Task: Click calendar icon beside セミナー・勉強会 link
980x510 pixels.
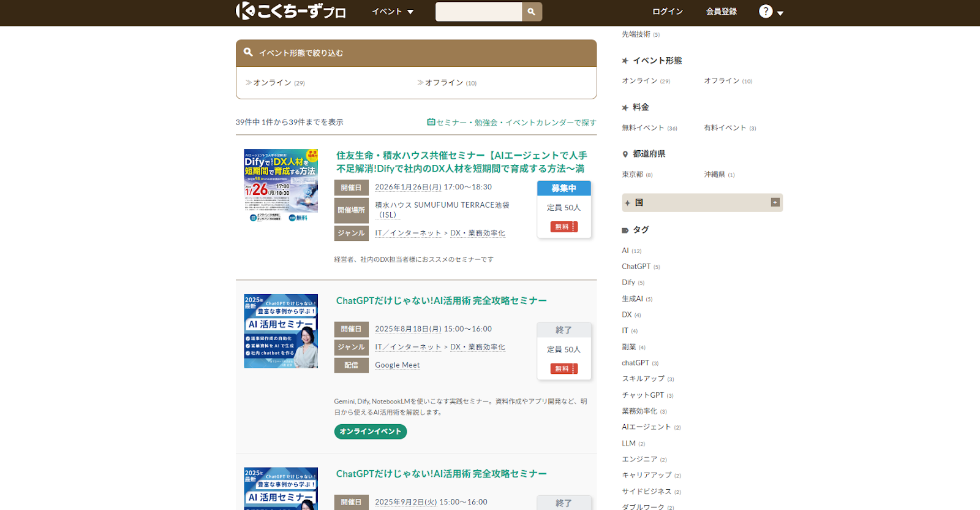Action: [x=431, y=122]
